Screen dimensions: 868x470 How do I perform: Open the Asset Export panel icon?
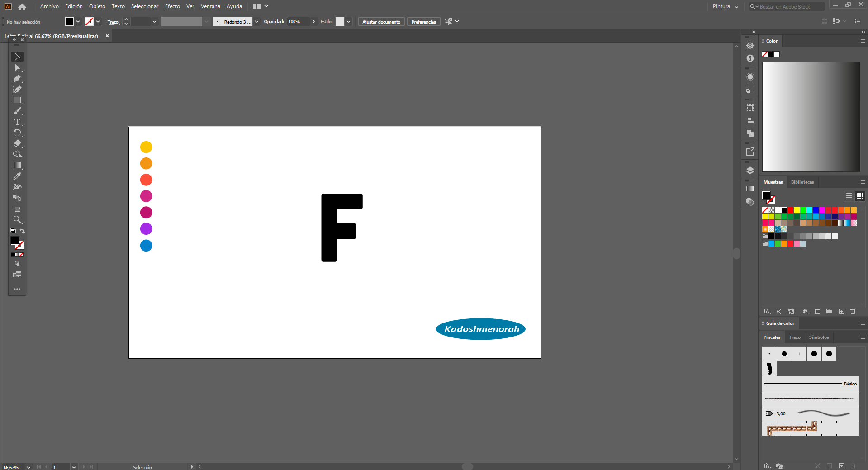click(750, 152)
